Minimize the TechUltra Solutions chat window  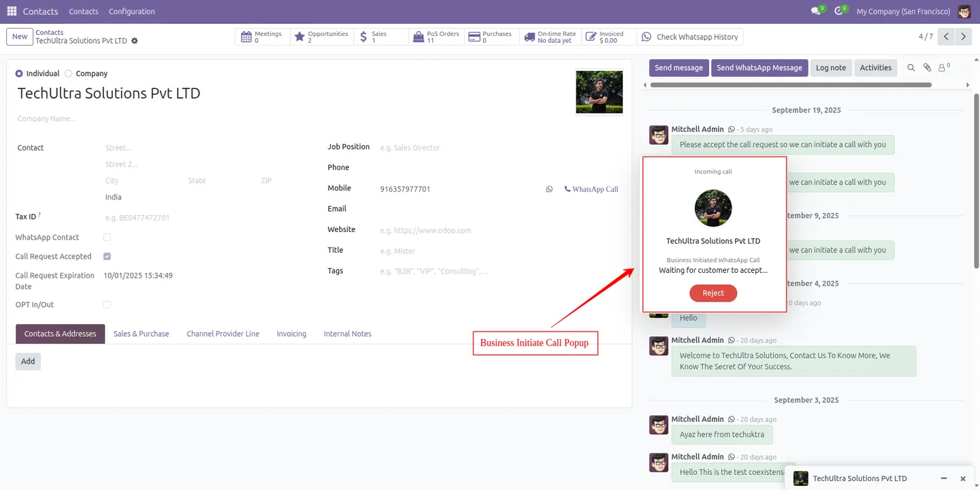point(944,478)
